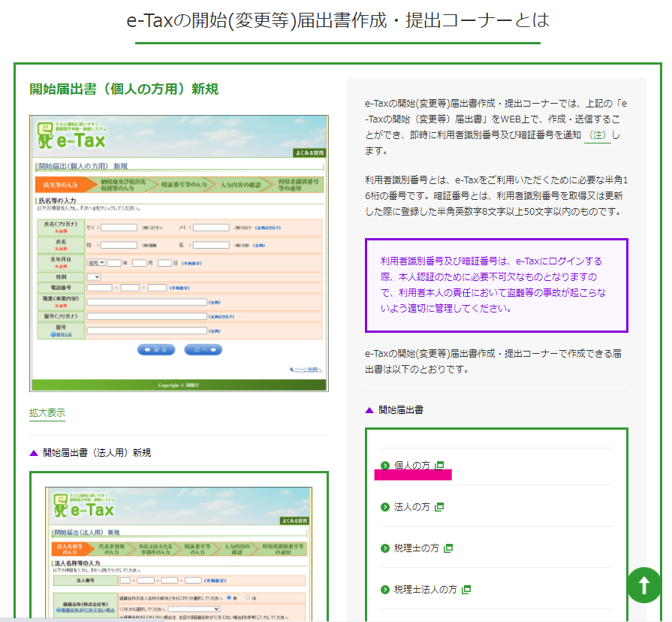Click the (注) footnote link

pyautogui.click(x=598, y=135)
